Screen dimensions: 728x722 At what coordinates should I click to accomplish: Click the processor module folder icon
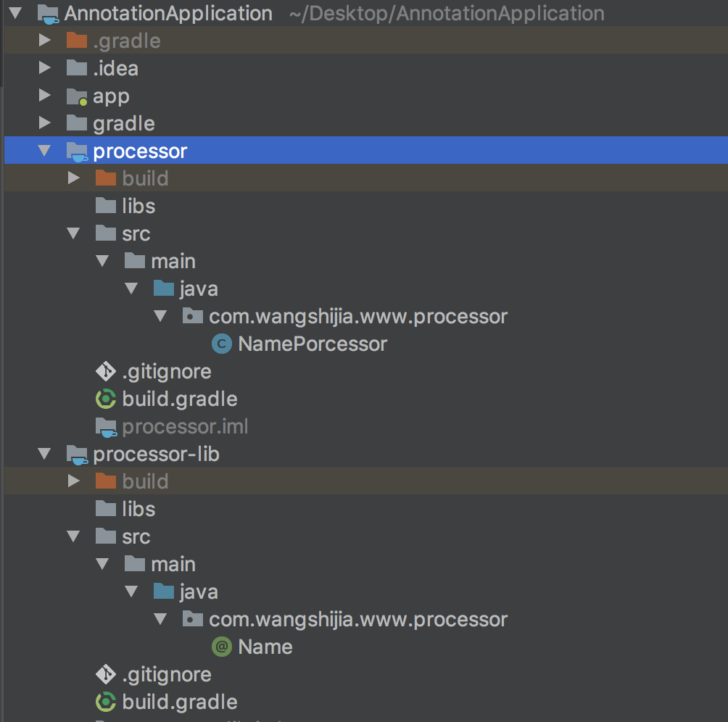tap(76, 151)
